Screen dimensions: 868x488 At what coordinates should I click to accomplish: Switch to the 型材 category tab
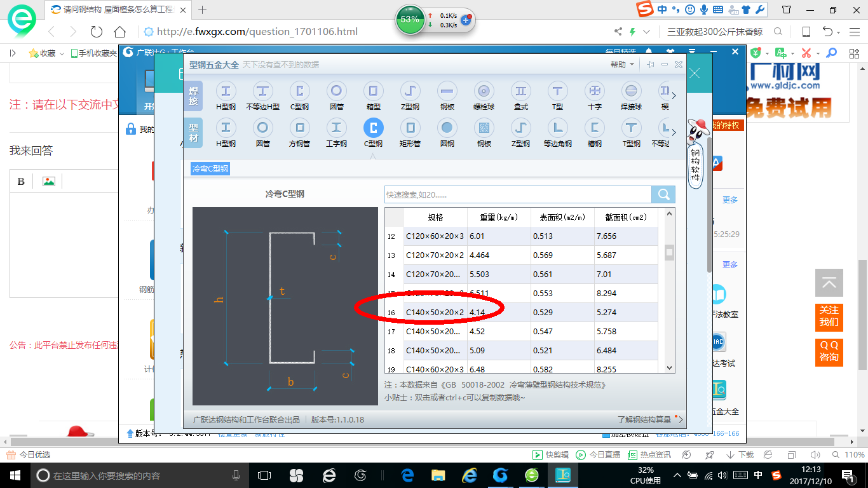pyautogui.click(x=193, y=133)
